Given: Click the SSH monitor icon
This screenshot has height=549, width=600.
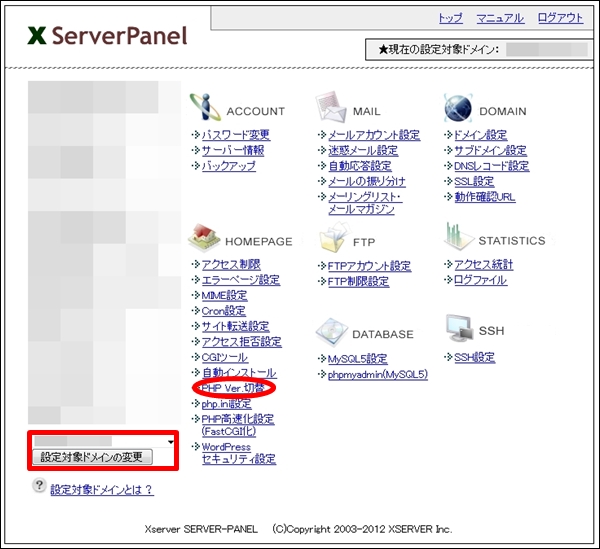Looking at the screenshot, I should (460, 328).
